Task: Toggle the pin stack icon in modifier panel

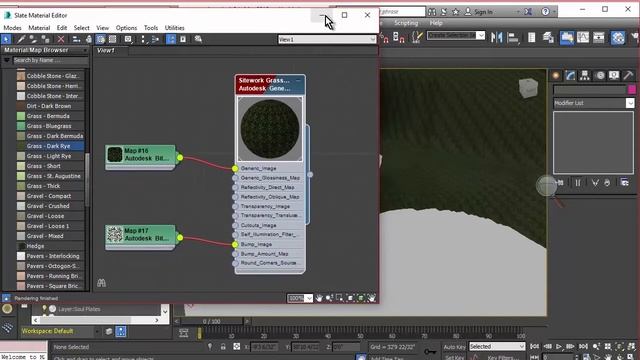Action: 561,182
